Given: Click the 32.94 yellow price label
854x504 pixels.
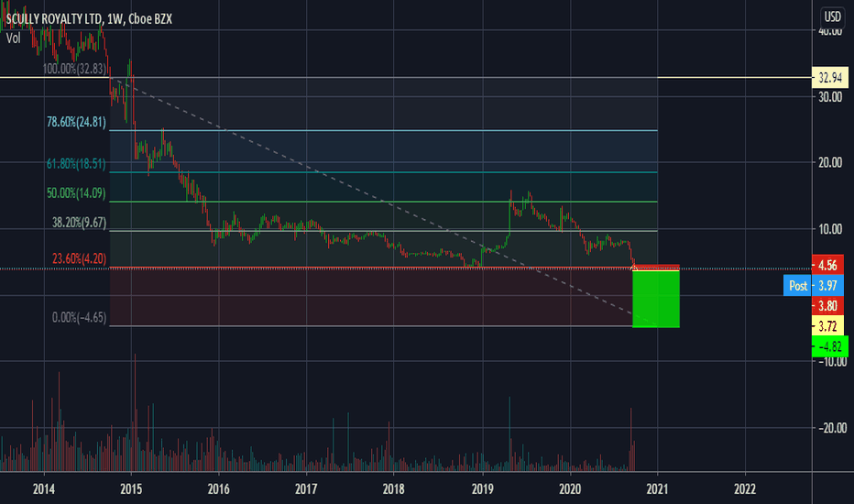Looking at the screenshot, I should click(x=830, y=78).
